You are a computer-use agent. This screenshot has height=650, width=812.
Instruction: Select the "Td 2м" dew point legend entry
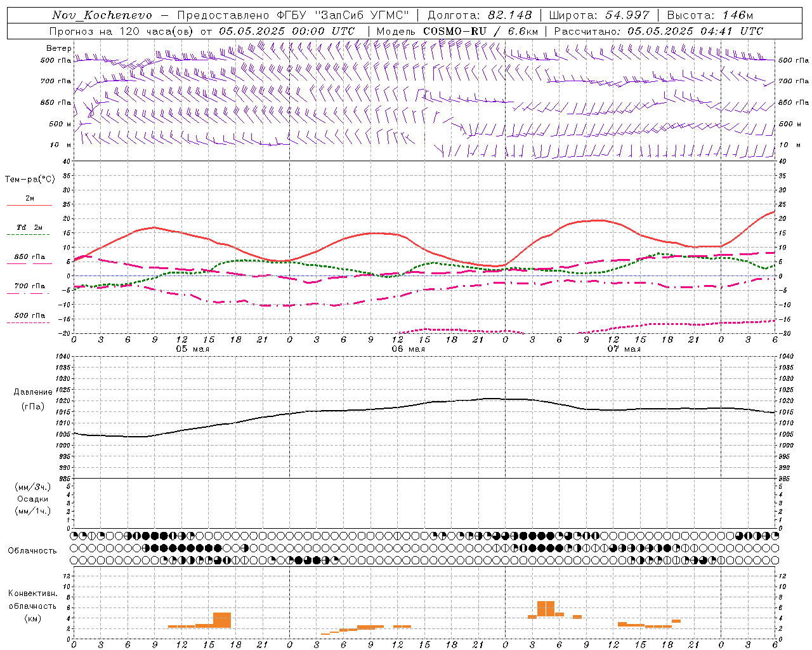(30, 227)
